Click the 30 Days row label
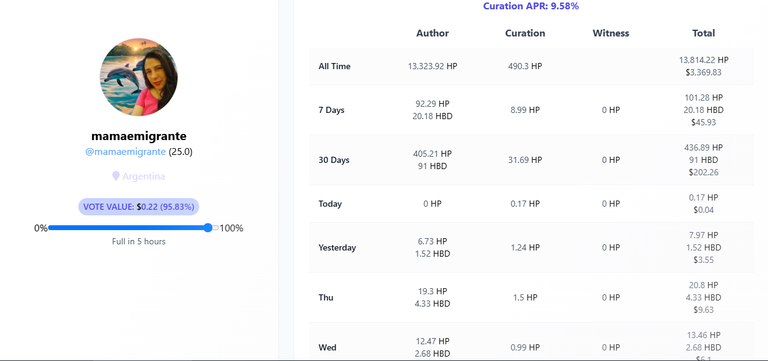768x361 pixels. (334, 160)
